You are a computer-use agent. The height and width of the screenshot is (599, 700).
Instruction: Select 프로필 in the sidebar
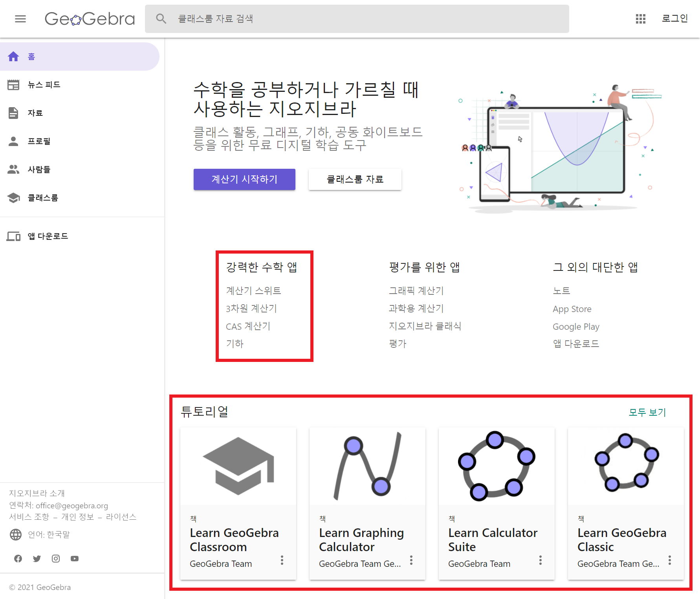tap(80, 141)
